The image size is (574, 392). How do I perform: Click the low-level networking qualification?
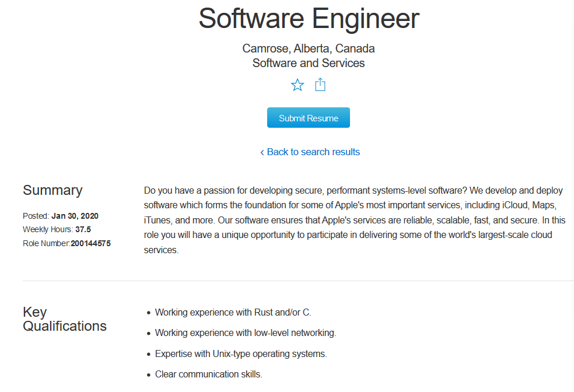point(246,333)
